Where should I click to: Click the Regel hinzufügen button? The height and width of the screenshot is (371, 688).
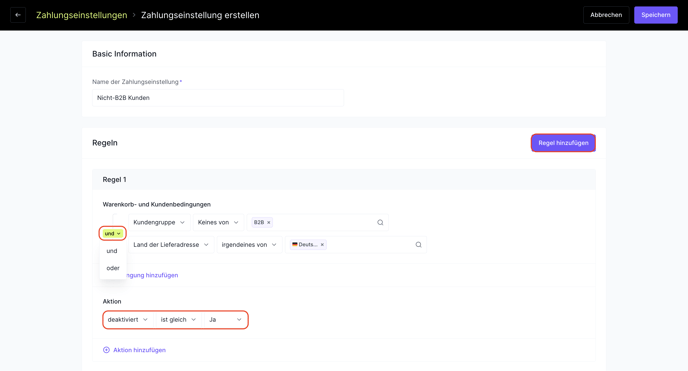[563, 143]
